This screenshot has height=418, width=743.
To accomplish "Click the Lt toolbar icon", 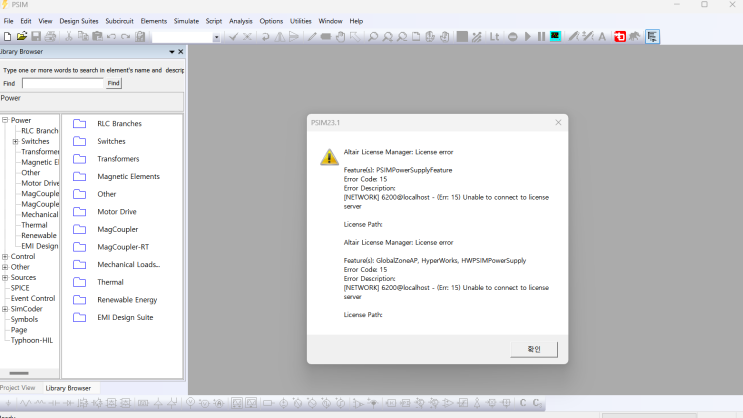I will [494, 36].
